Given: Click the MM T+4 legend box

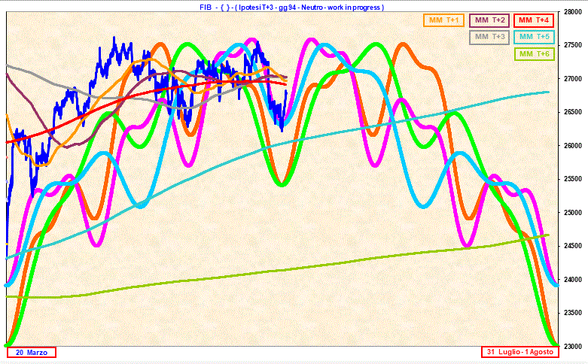Looking at the screenshot, I should pos(534,20).
